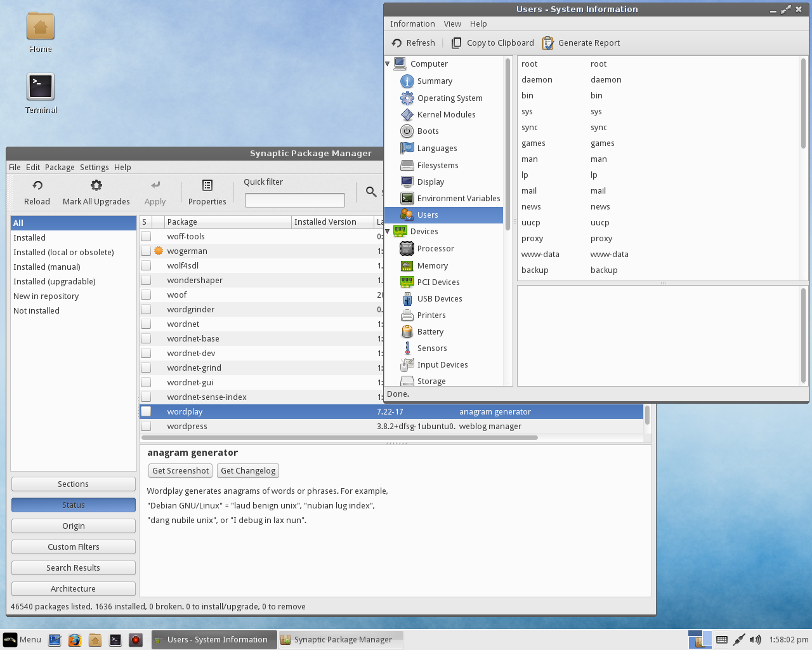The width and height of the screenshot is (812, 650).
Task: Open the Memory icon entry
Action: 407,266
